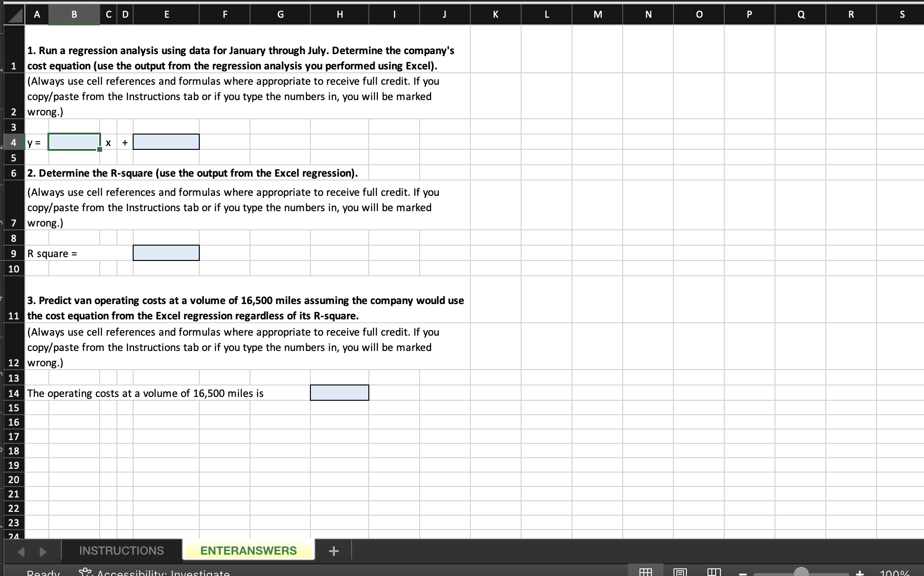Select the operating costs answer cell
924x576 pixels.
[x=340, y=393]
